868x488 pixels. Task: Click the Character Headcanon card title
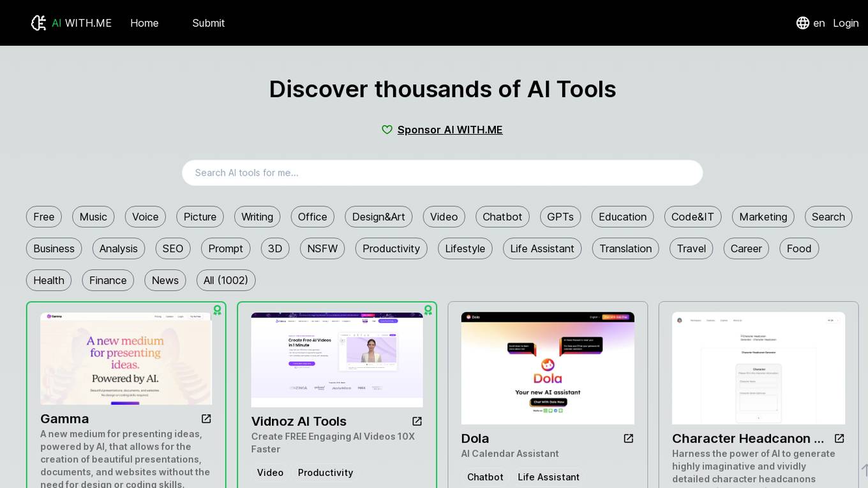pos(748,439)
